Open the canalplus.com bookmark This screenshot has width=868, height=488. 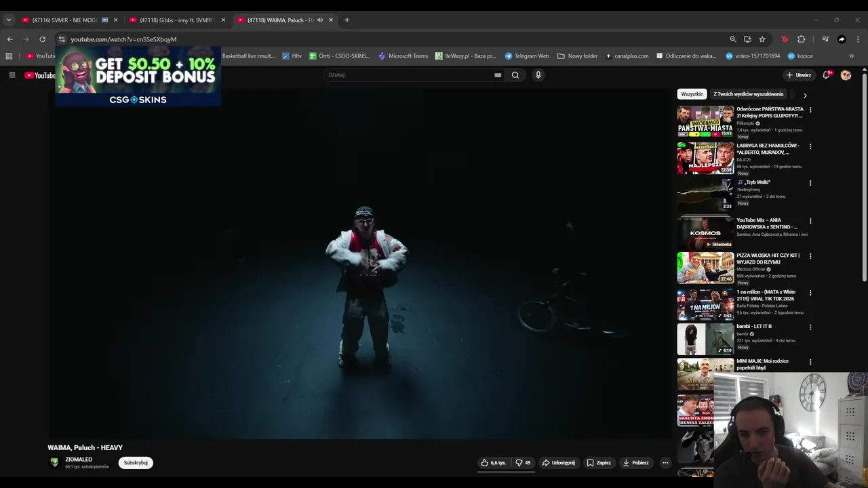[627, 56]
